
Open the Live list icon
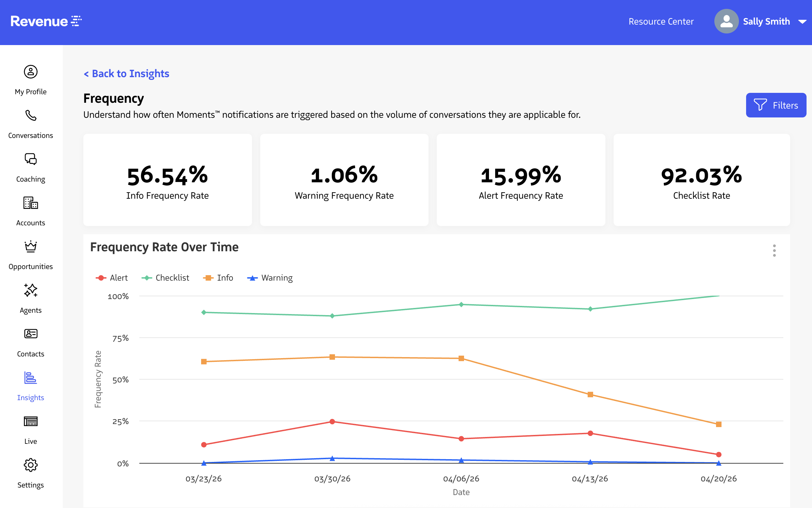[30, 422]
